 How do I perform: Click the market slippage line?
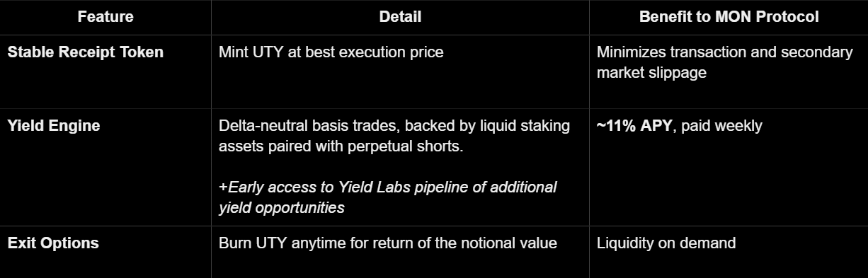[x=651, y=73]
